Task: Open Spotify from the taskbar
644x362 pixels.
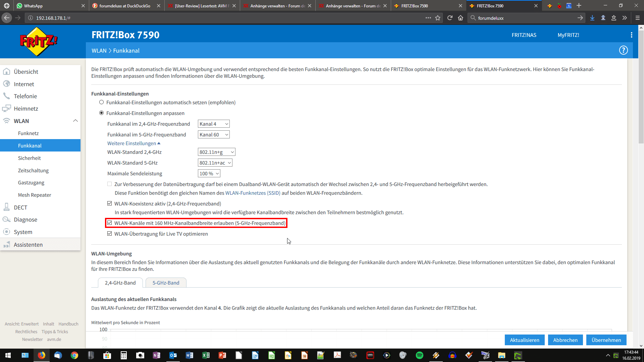Action: 419,355
